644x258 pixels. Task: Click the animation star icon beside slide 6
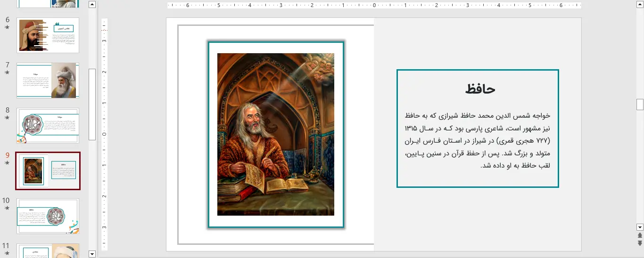tap(7, 27)
